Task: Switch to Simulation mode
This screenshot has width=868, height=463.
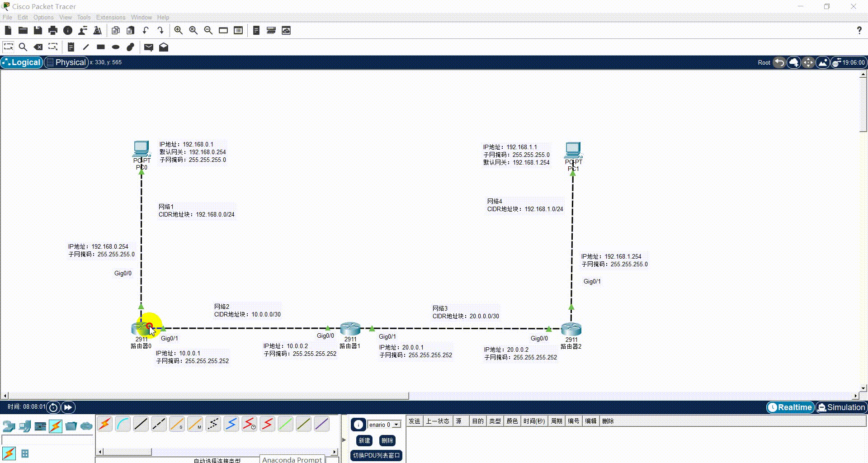Action: tap(841, 407)
